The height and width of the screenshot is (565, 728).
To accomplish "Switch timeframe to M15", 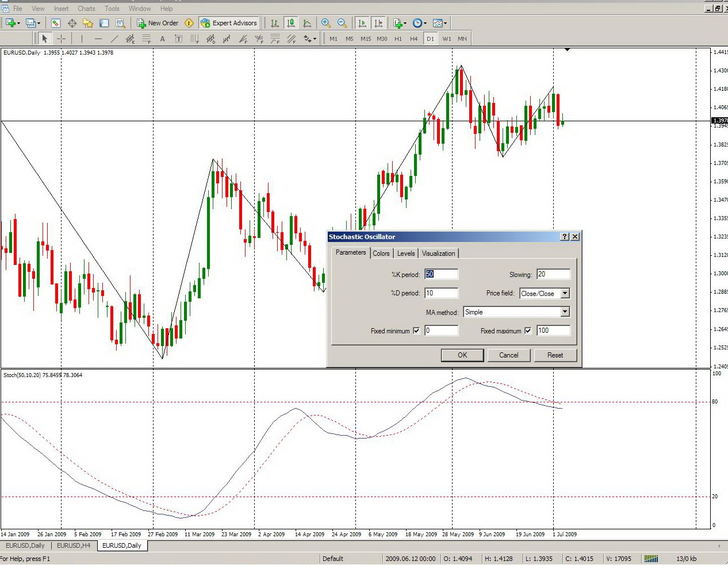I will click(366, 39).
